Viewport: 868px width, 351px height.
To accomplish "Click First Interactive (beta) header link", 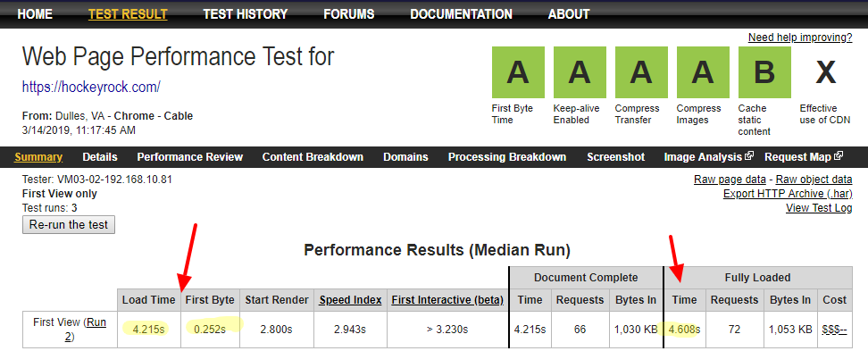I will point(447,300).
